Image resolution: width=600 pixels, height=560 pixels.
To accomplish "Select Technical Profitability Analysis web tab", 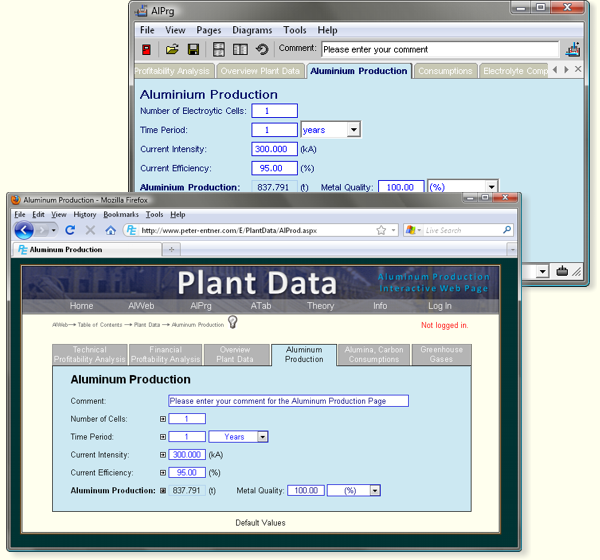I will click(x=90, y=354).
